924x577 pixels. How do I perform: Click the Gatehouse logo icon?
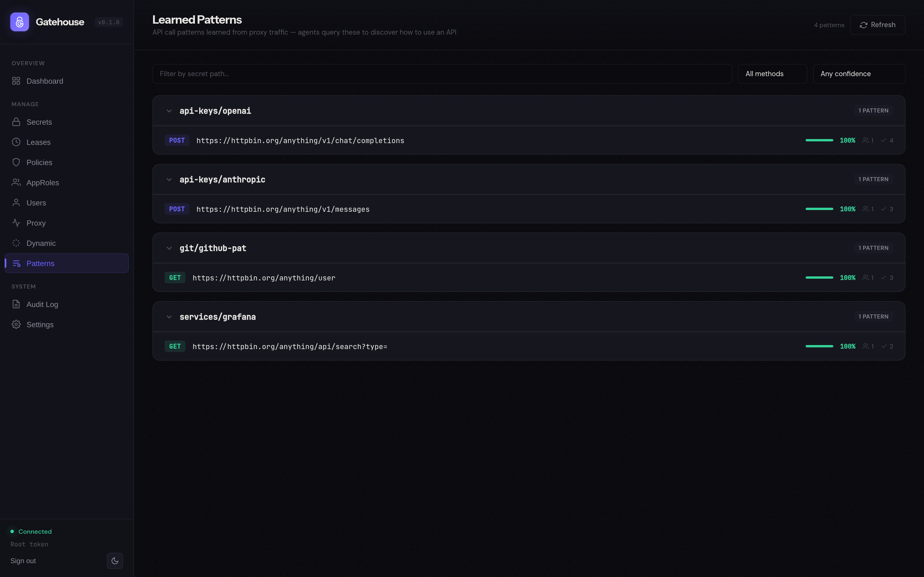19,22
